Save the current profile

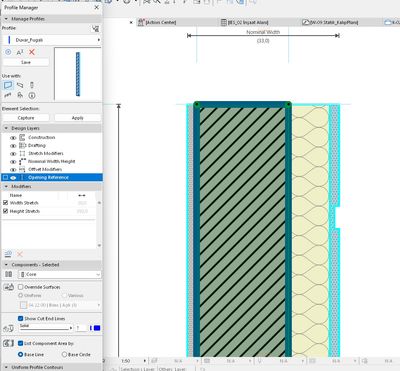(x=26, y=62)
